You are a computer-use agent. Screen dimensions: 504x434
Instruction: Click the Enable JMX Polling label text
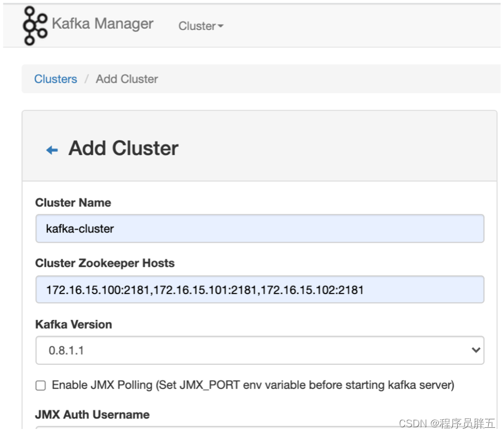coord(253,385)
